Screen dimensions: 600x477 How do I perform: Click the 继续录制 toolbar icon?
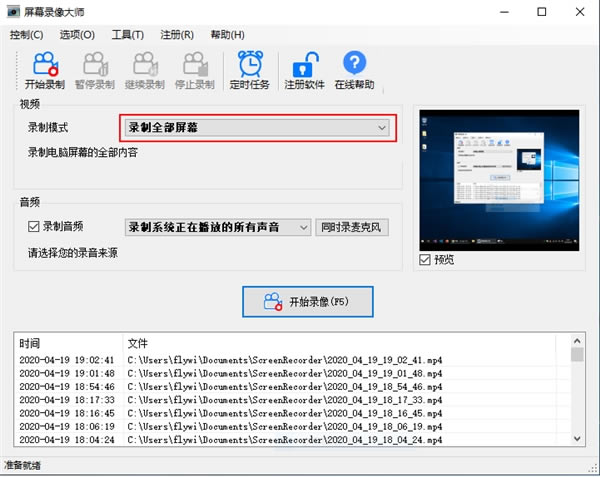coord(145,71)
